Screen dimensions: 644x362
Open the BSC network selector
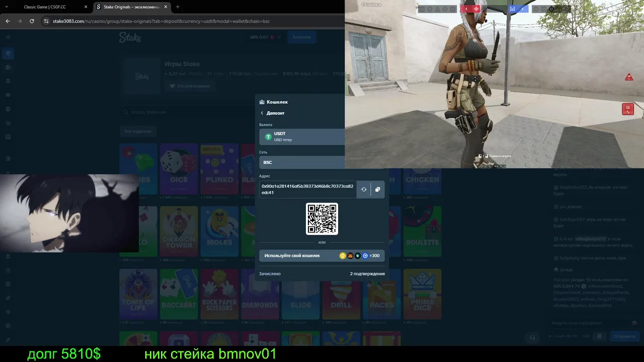[x=302, y=162]
